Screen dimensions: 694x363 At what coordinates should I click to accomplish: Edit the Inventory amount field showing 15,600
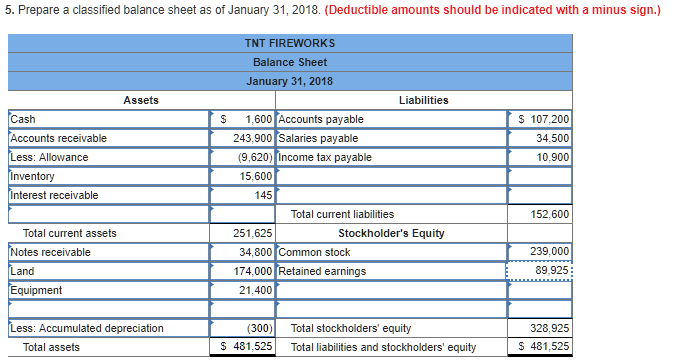pos(242,176)
